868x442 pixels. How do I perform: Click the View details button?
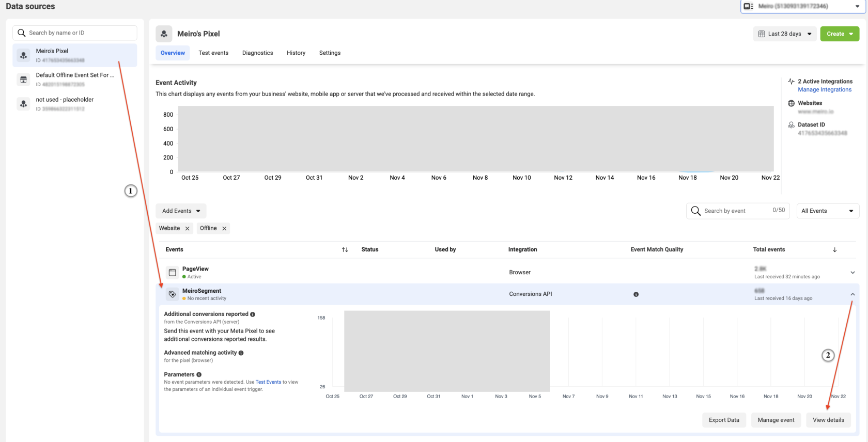pyautogui.click(x=828, y=420)
